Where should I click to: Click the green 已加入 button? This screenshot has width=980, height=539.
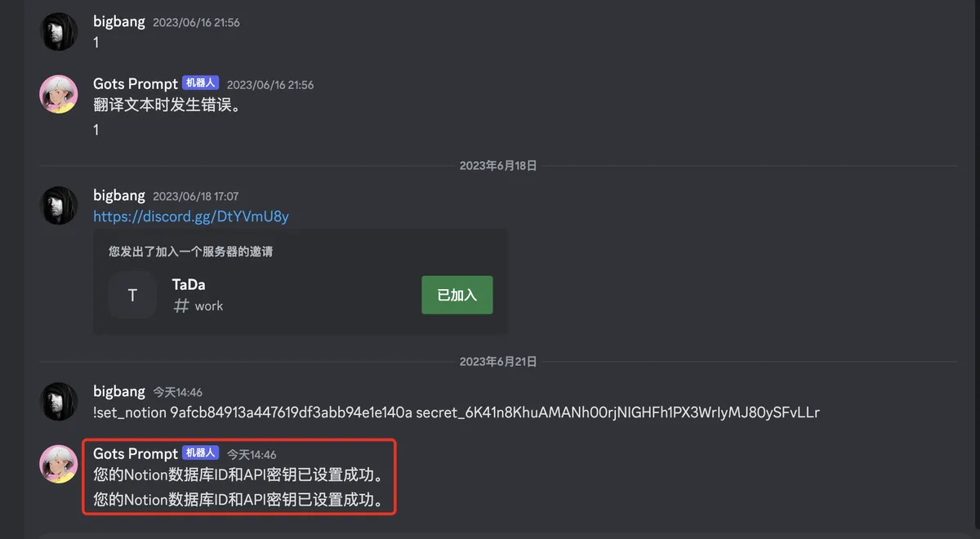point(457,295)
